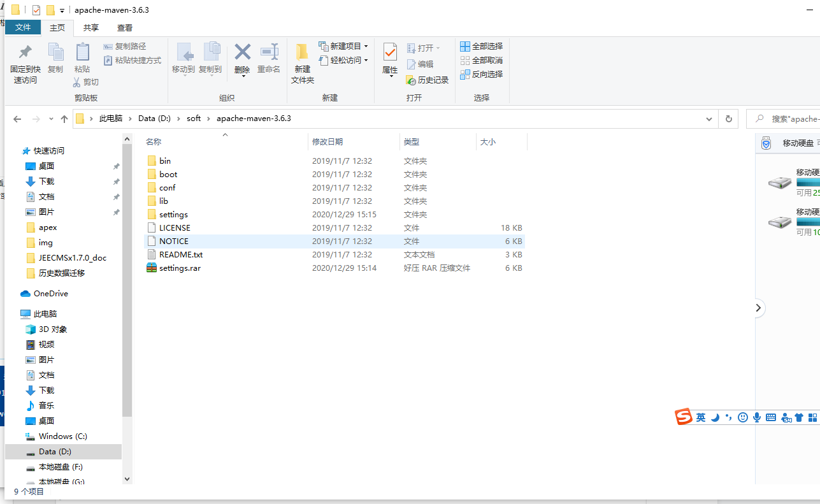Open the Quick Access Toolbar customize dropdown

coord(62,11)
